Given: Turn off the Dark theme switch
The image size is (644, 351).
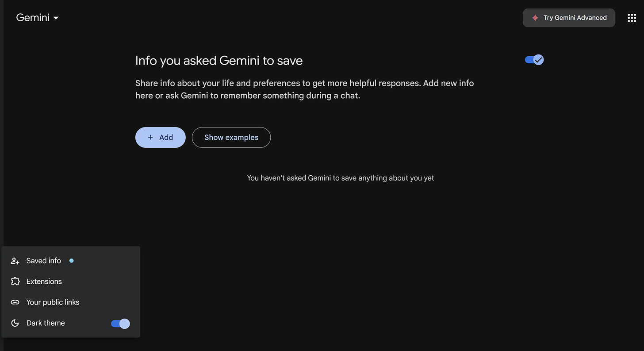Looking at the screenshot, I should click(120, 324).
